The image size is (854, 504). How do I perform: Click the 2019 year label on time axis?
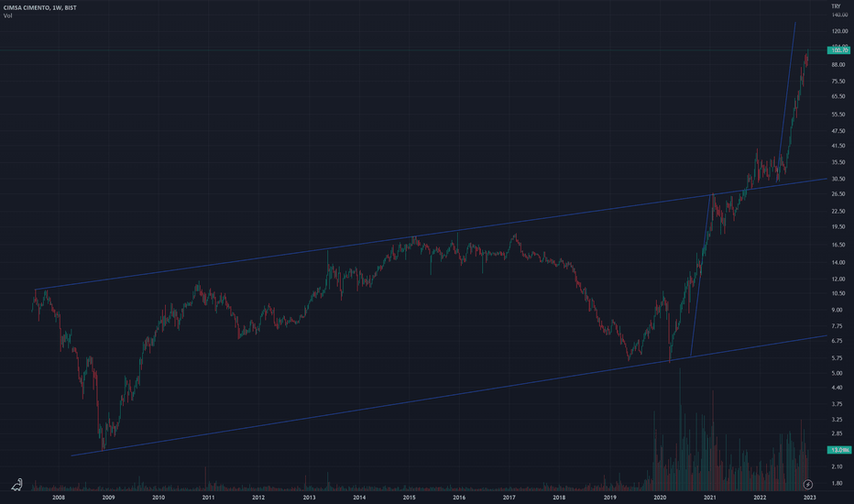click(x=609, y=498)
